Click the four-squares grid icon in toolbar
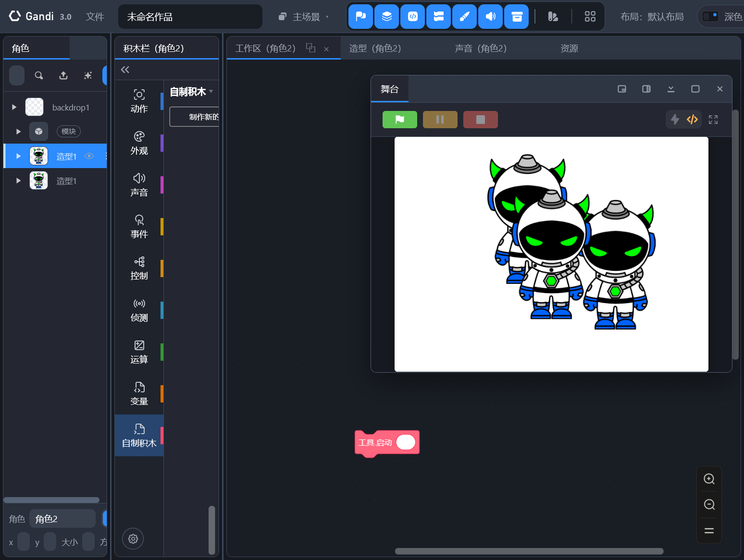The width and height of the screenshot is (744, 560). 590,17
